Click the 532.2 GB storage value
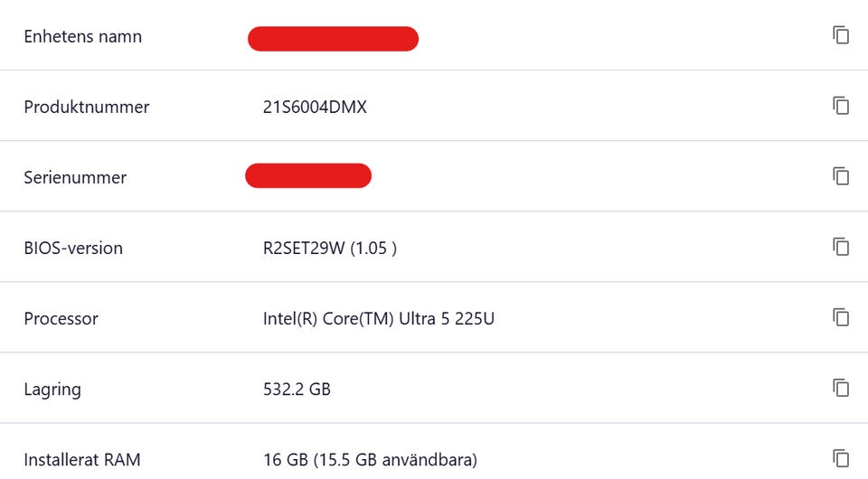Viewport: 868px width, 479px height. pos(297,390)
